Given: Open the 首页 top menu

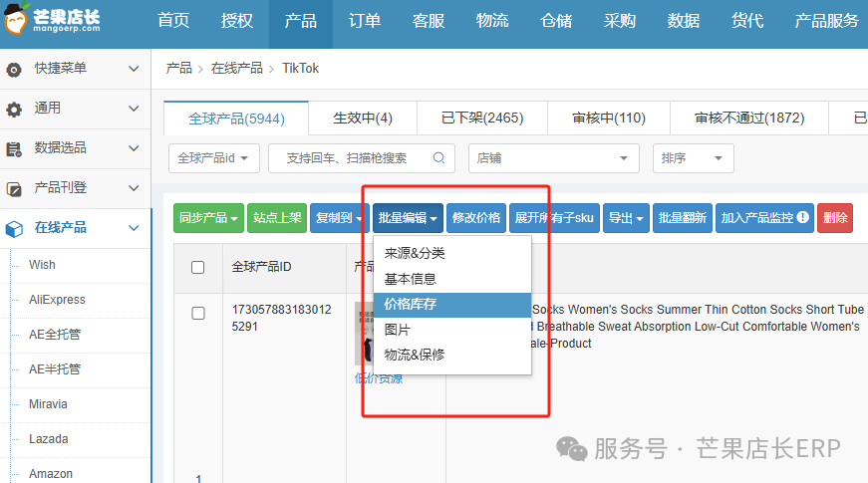Looking at the screenshot, I should (x=173, y=21).
